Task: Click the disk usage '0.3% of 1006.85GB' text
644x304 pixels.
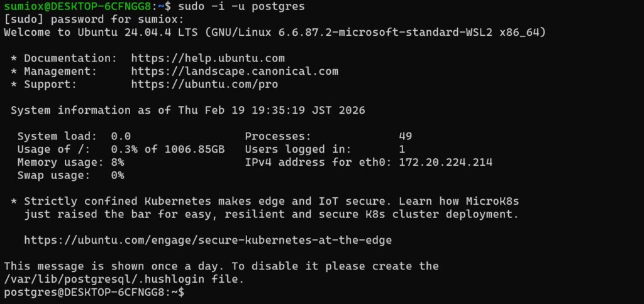Action: point(167,149)
